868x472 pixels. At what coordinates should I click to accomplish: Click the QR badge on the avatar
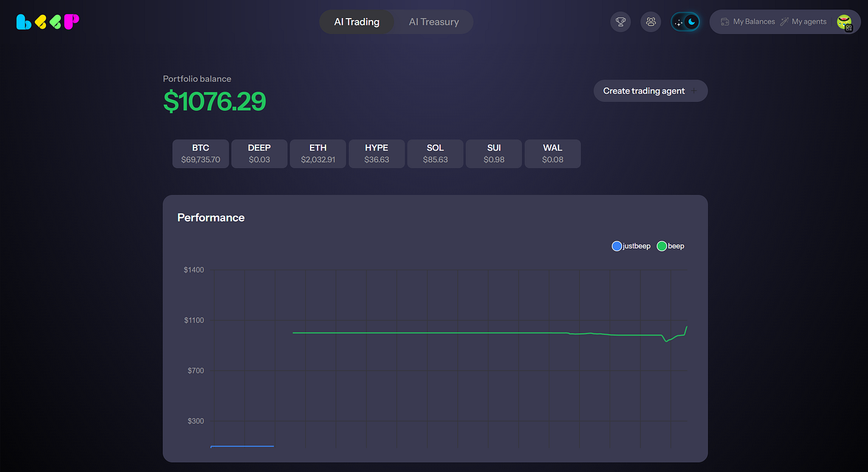(849, 28)
